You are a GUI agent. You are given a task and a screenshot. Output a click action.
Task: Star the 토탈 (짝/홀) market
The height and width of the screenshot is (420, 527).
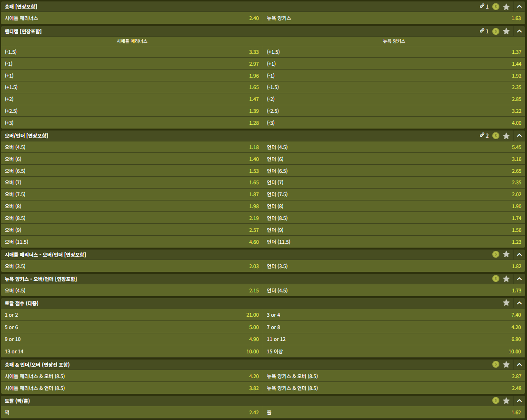[506, 401]
